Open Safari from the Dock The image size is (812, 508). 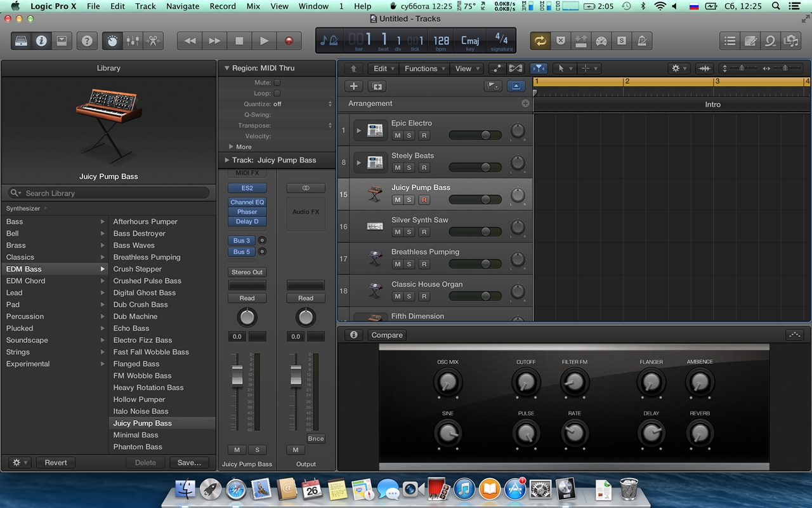(x=235, y=488)
